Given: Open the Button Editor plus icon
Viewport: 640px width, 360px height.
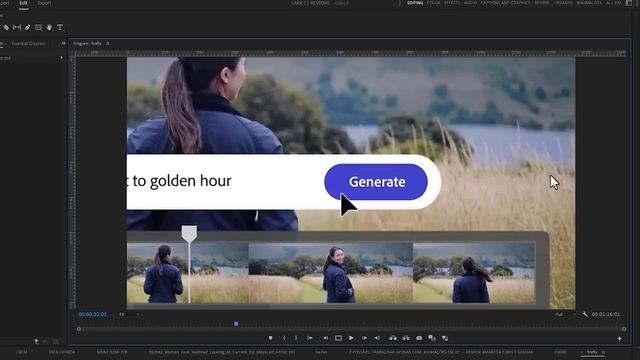Looking at the screenshot, I should 619,339.
